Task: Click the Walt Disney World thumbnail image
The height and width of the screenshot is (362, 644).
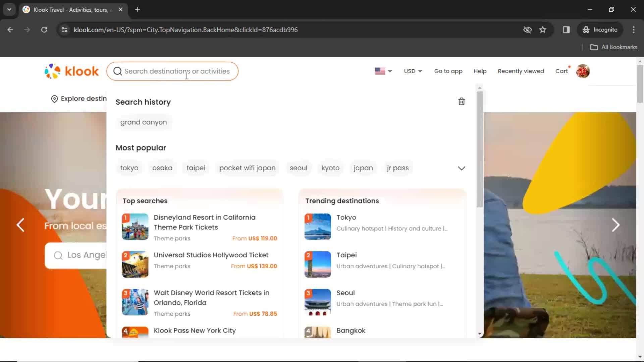Action: 135,302
